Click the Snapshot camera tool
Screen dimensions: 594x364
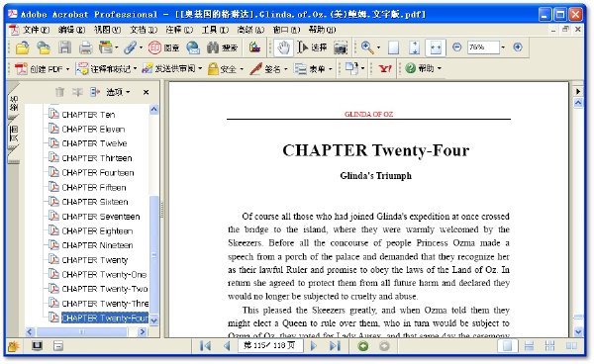pyautogui.click(x=341, y=47)
